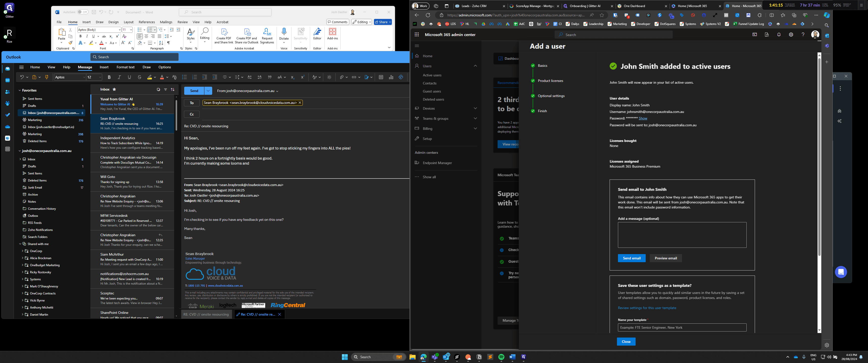868x363 pixels.
Task: Click the Windows Start button
Action: (345, 357)
